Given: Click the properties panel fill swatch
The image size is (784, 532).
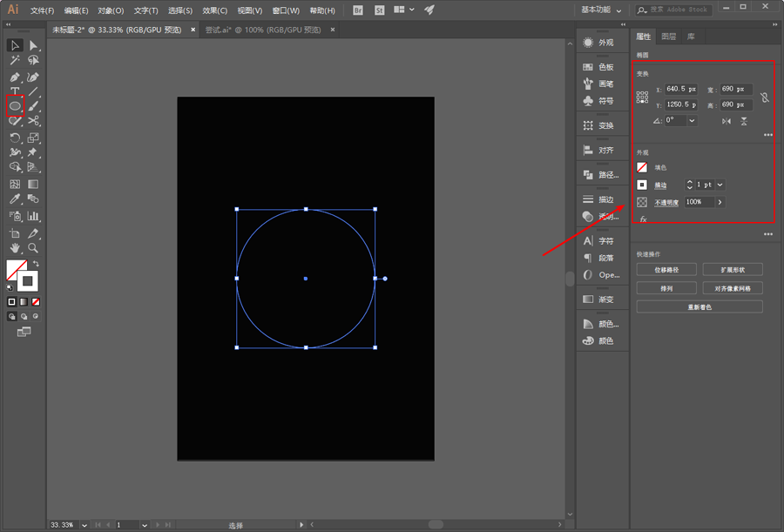Looking at the screenshot, I should (642, 167).
